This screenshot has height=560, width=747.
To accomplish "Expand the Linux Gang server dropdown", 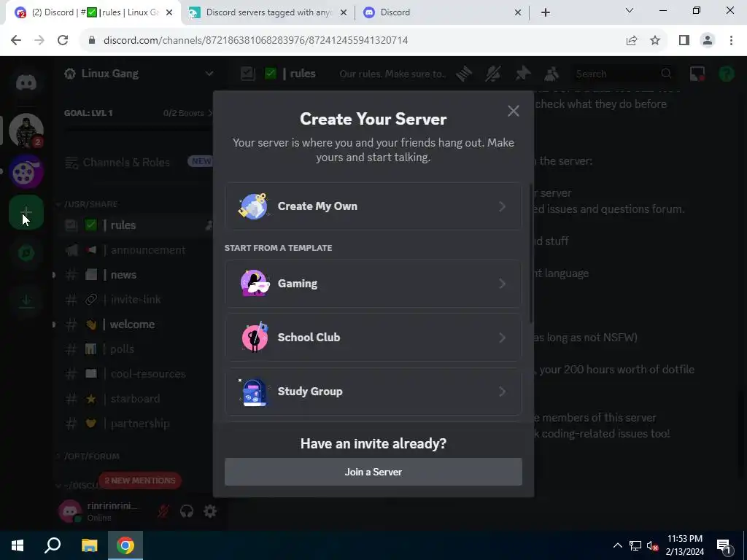I will pyautogui.click(x=209, y=74).
